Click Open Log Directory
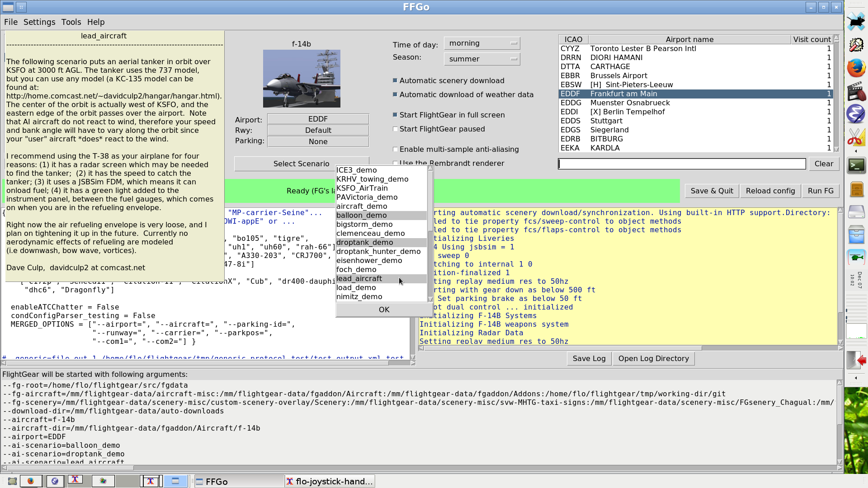 coord(654,358)
